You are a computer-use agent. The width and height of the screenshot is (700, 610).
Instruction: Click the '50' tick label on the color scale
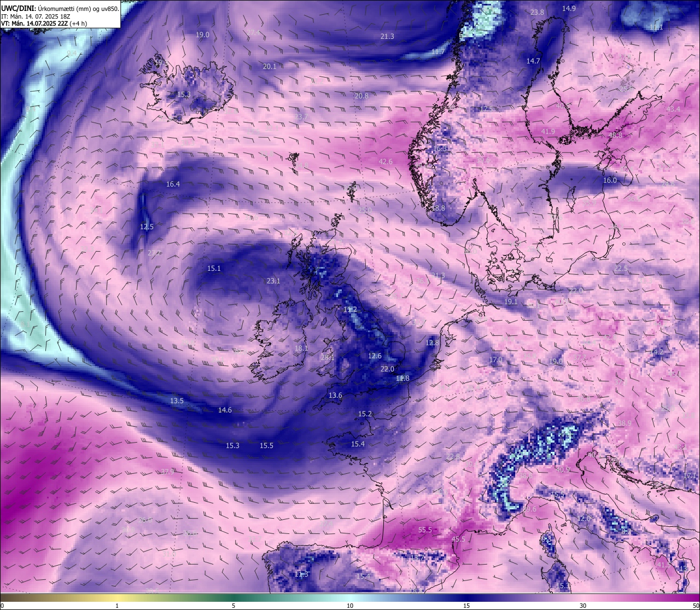coord(695,606)
